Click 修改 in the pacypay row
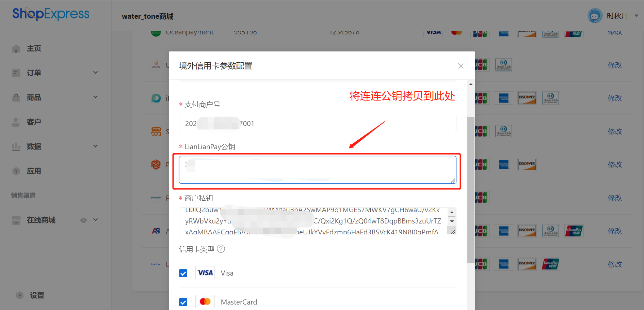This screenshot has height=310, width=644. point(615,198)
